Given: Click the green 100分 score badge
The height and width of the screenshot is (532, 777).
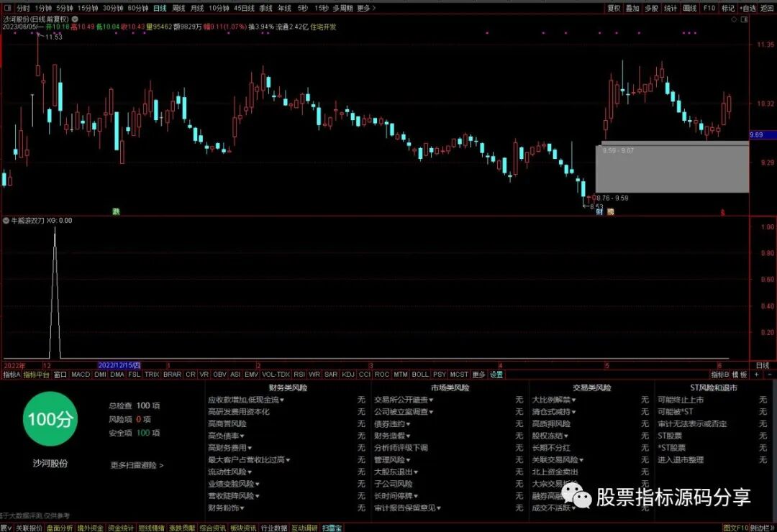Looking at the screenshot, I should coord(50,419).
